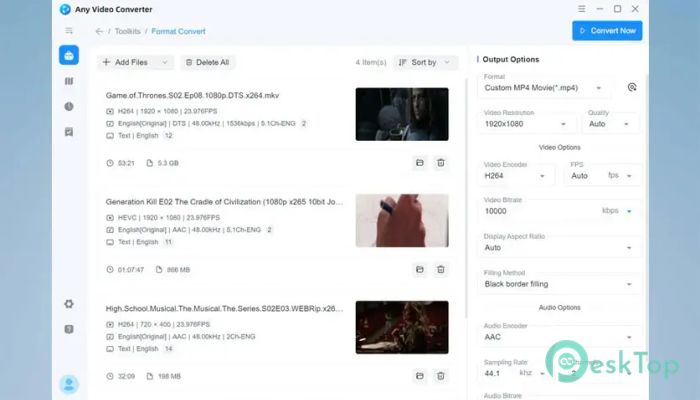700x400 pixels.
Task: Click the format settings icon beside Format
Action: point(632,88)
